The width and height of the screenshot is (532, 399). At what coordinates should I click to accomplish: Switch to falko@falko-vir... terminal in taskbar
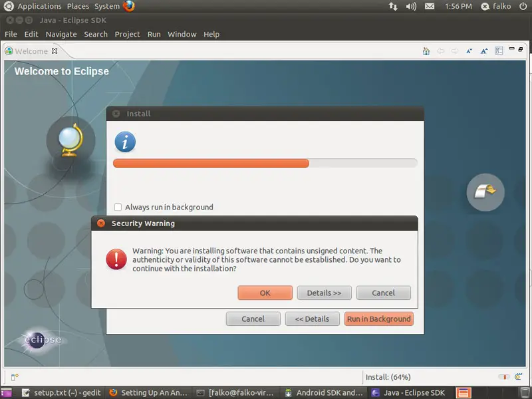[235, 393]
